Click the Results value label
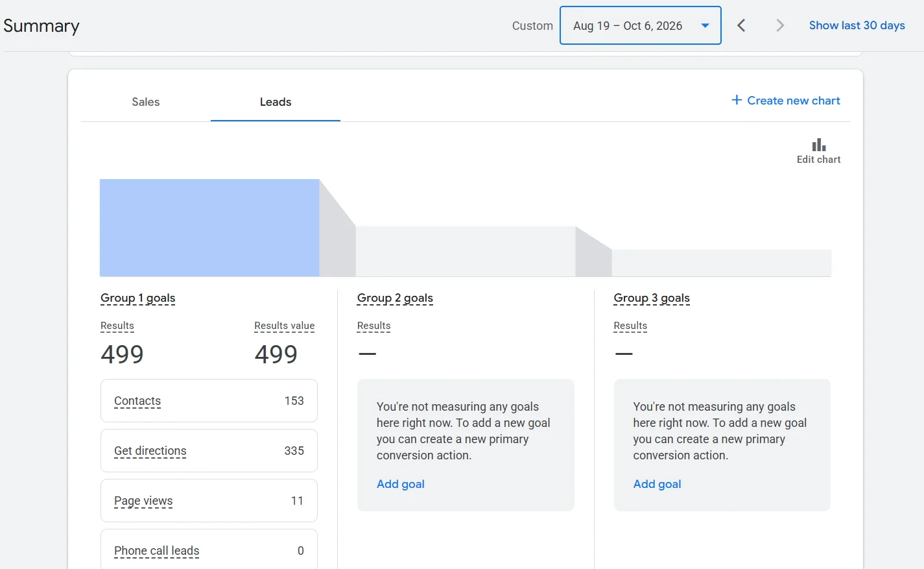Screen dimensions: 924x569 point(285,326)
